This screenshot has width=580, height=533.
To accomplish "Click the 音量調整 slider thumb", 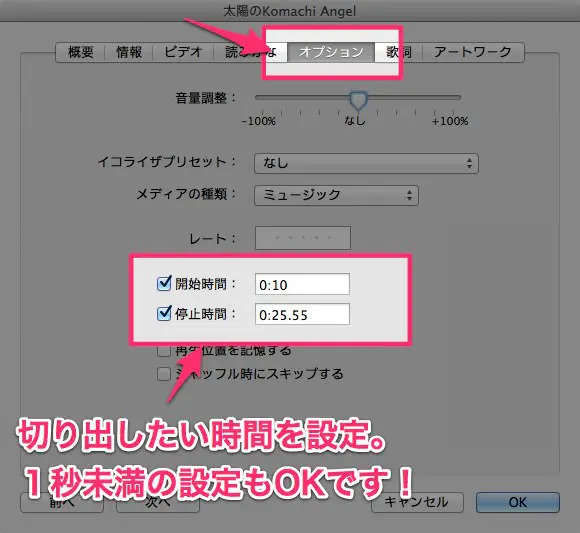I will point(358,100).
